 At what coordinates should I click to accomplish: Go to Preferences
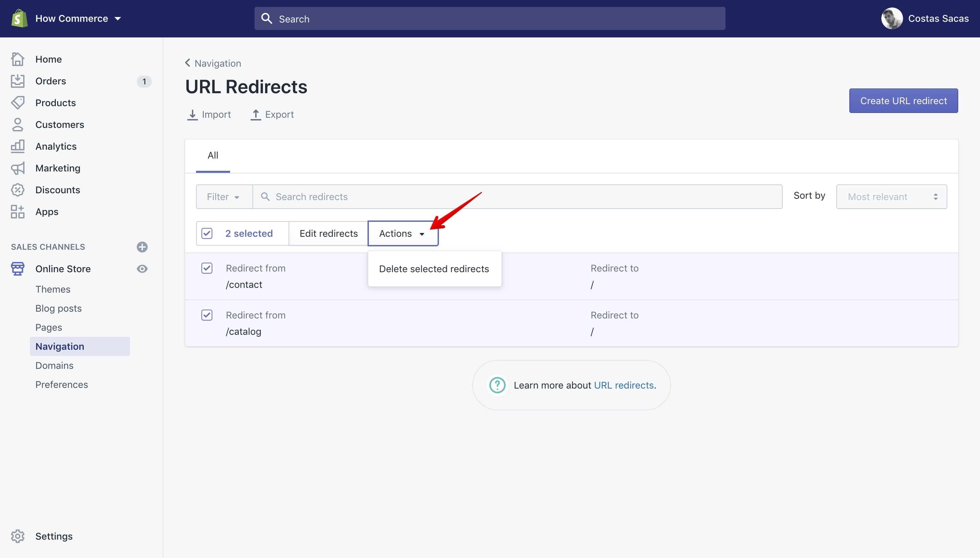click(x=62, y=384)
